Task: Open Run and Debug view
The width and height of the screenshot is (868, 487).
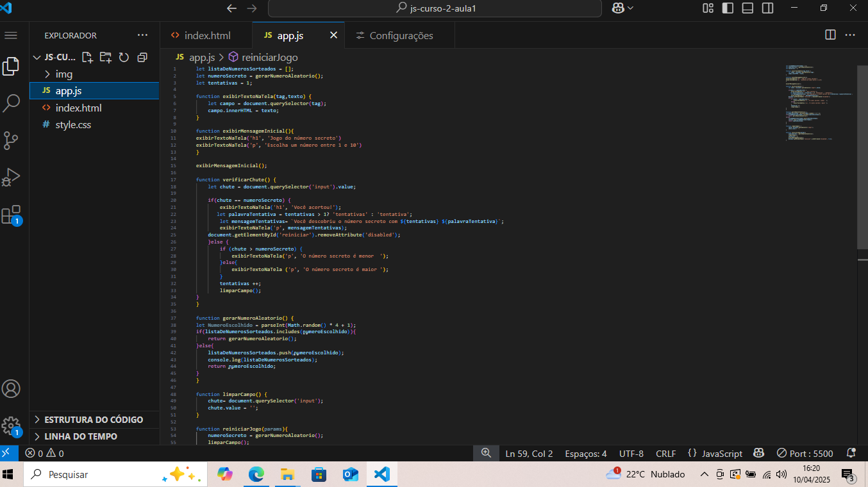Action: pyautogui.click(x=12, y=177)
